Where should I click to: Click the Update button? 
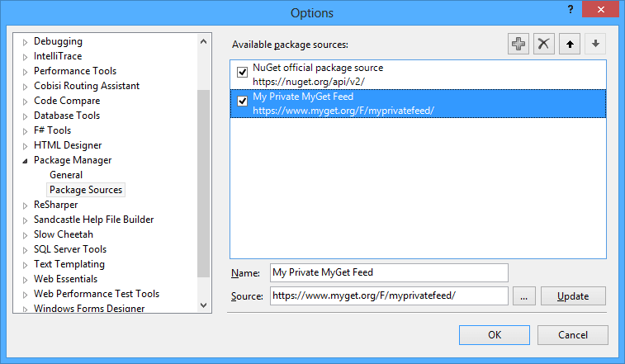(572, 295)
